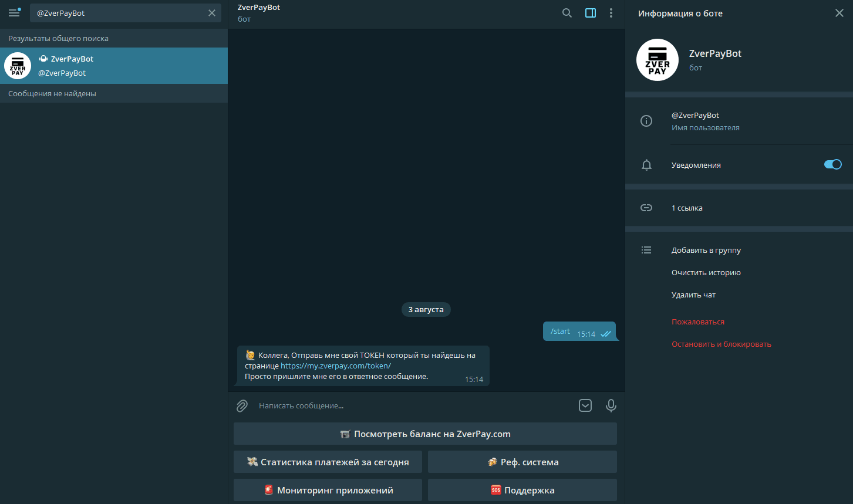Choose Clear history (Очистить историю)
Screen dimensions: 853x504
[x=706, y=272]
